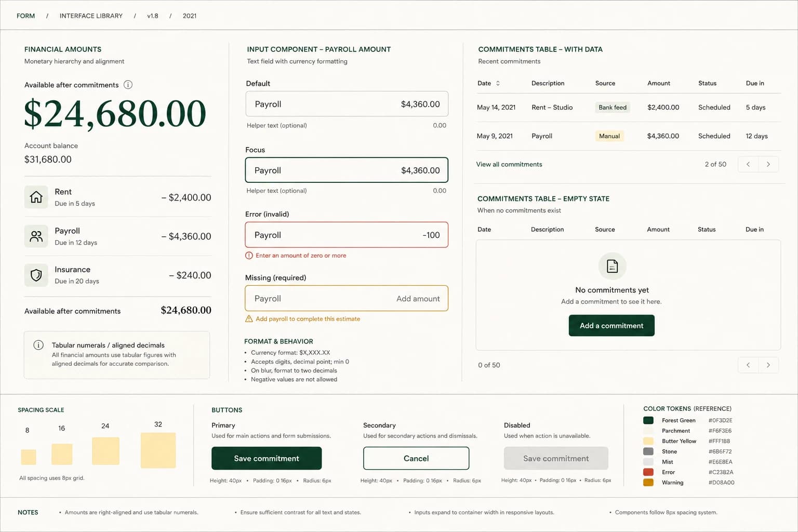Click info icon in Tabular numerals note
This screenshot has width=798, height=532.
pyautogui.click(x=38, y=345)
